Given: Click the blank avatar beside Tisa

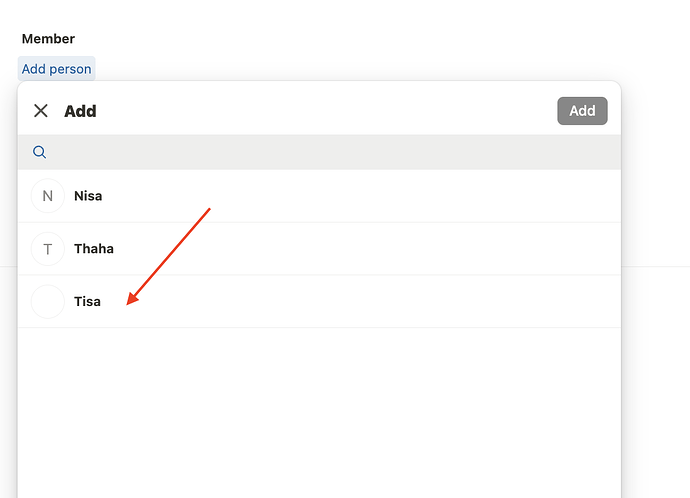Looking at the screenshot, I should point(48,301).
